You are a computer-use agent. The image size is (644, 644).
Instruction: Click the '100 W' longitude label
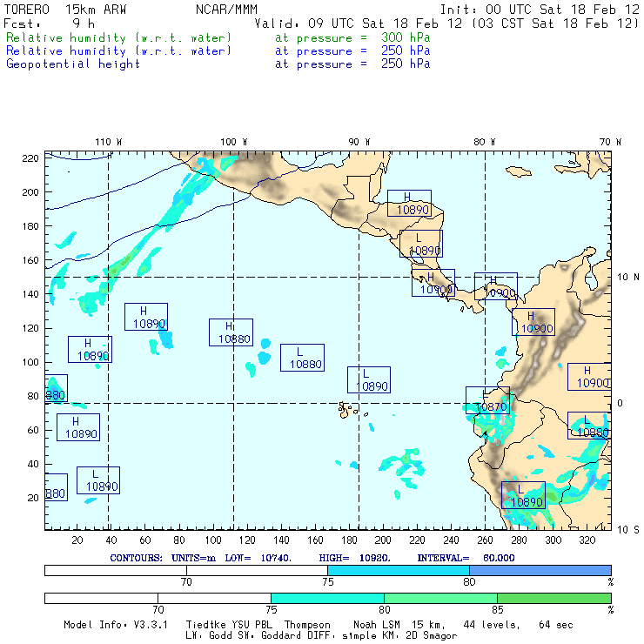(x=234, y=142)
